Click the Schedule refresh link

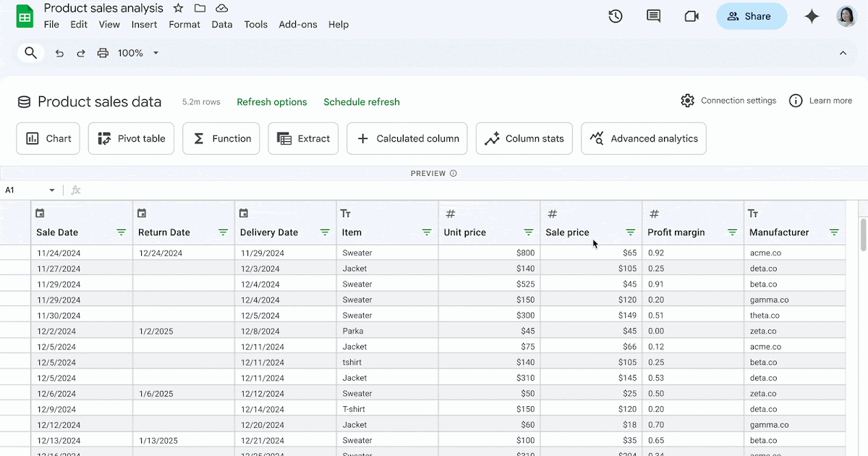coord(362,101)
